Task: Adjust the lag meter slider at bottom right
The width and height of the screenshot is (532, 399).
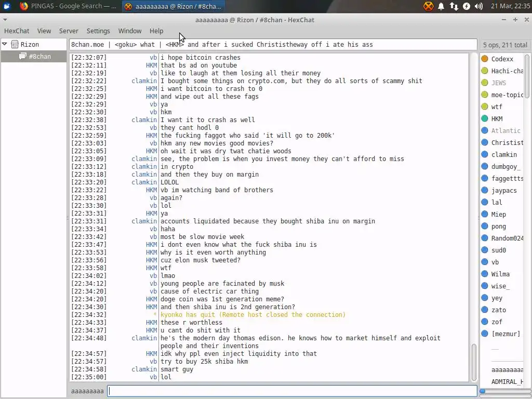Action: [505, 391]
